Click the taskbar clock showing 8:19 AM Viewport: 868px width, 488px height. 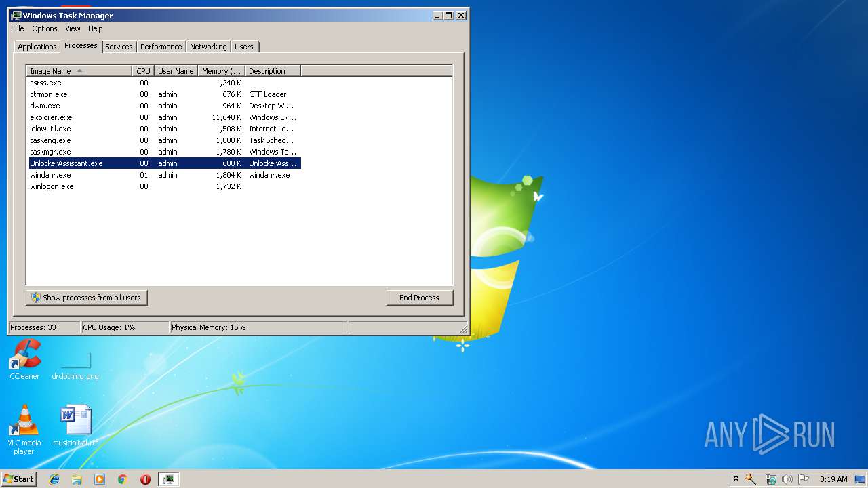[x=833, y=479]
